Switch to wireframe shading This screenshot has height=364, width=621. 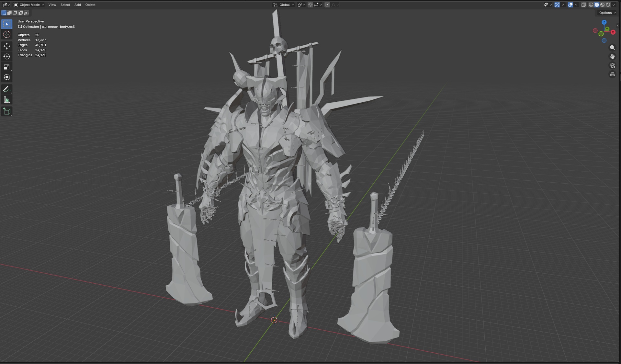(591, 5)
